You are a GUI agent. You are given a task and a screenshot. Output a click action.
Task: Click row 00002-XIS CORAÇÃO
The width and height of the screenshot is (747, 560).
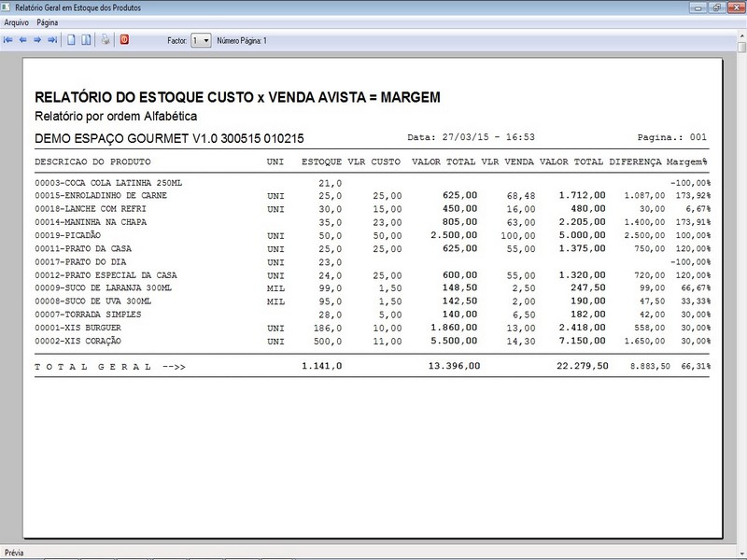(373, 342)
